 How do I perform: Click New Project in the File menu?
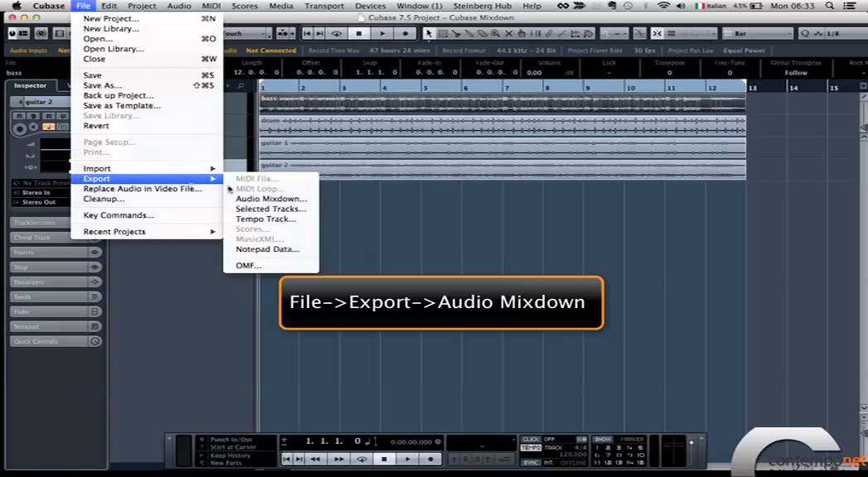[147, 18]
